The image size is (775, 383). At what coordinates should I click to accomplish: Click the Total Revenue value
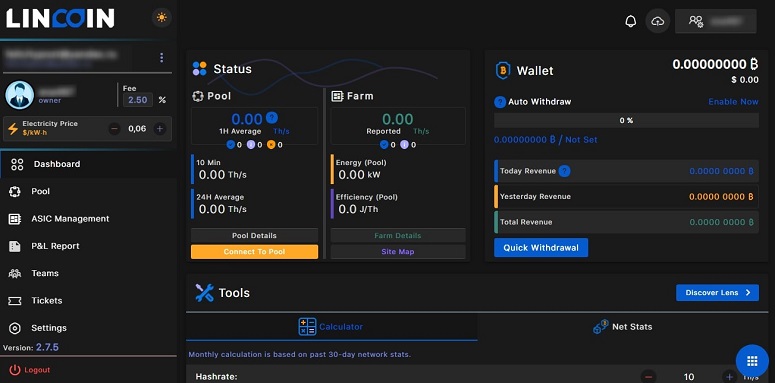(x=721, y=222)
